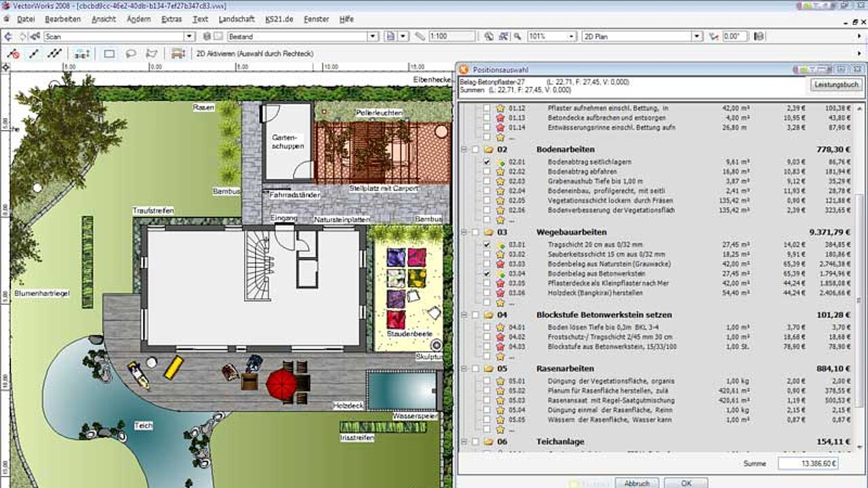Click row text "Planum für Rasenfläche herstellen"
Screen dimensions: 868x488
click(x=598, y=391)
